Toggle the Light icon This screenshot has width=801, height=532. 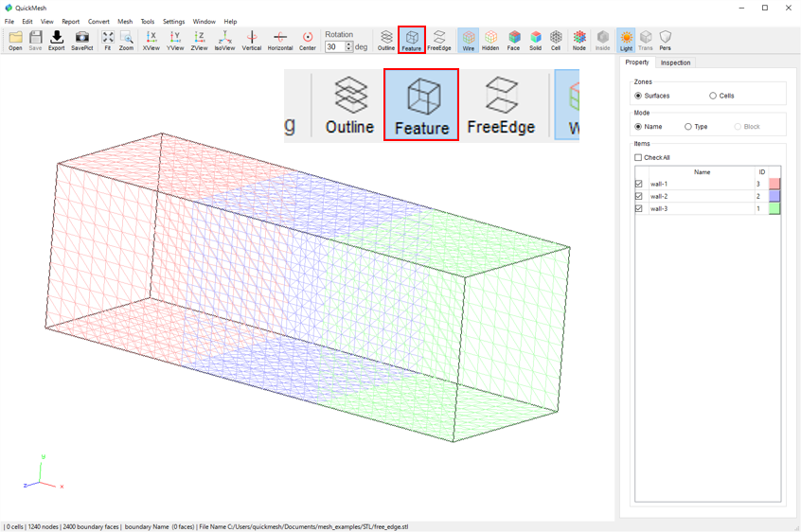pos(626,41)
